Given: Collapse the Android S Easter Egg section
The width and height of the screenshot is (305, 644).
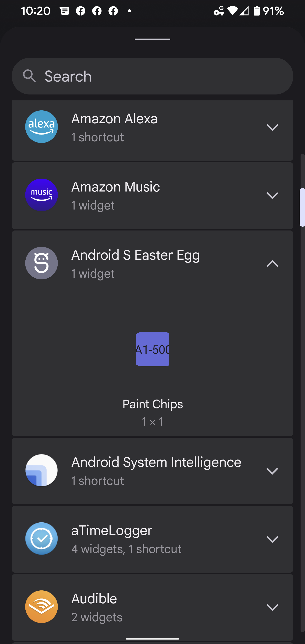Looking at the screenshot, I should point(272,264).
